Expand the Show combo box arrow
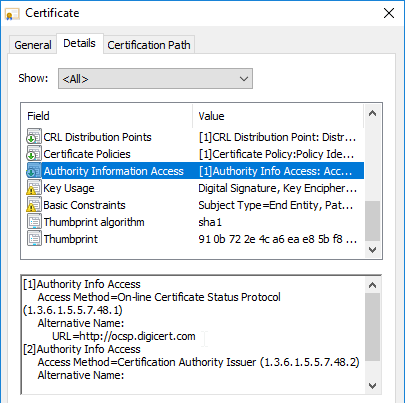The height and width of the screenshot is (403, 405). pos(244,79)
